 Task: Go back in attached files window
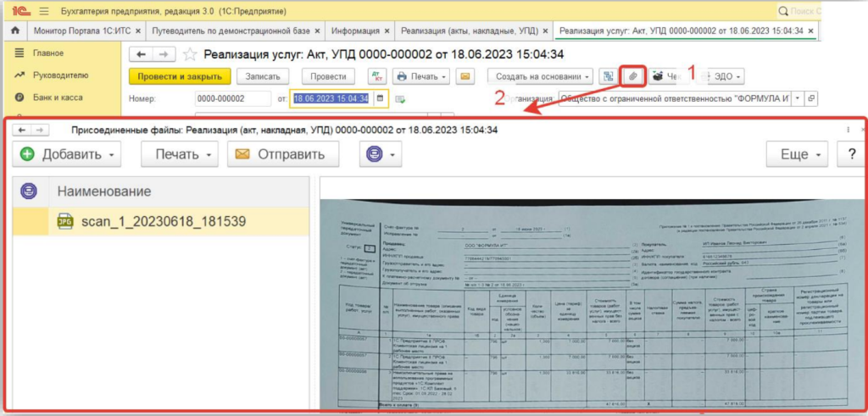click(x=21, y=130)
